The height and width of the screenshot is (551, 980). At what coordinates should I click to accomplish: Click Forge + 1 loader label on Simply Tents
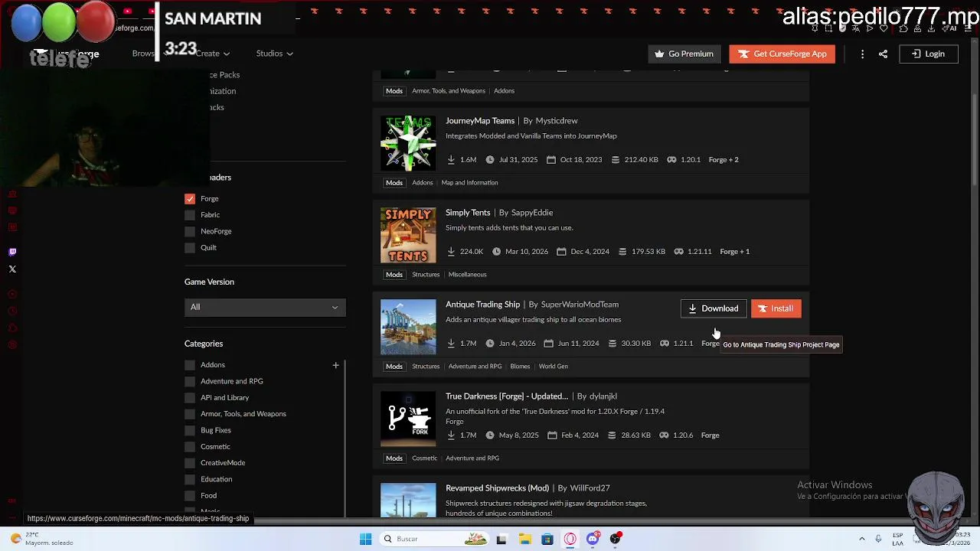tap(734, 251)
